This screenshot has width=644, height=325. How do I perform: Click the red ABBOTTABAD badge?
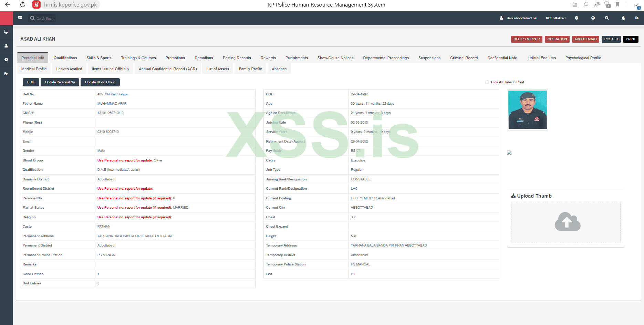click(x=585, y=39)
